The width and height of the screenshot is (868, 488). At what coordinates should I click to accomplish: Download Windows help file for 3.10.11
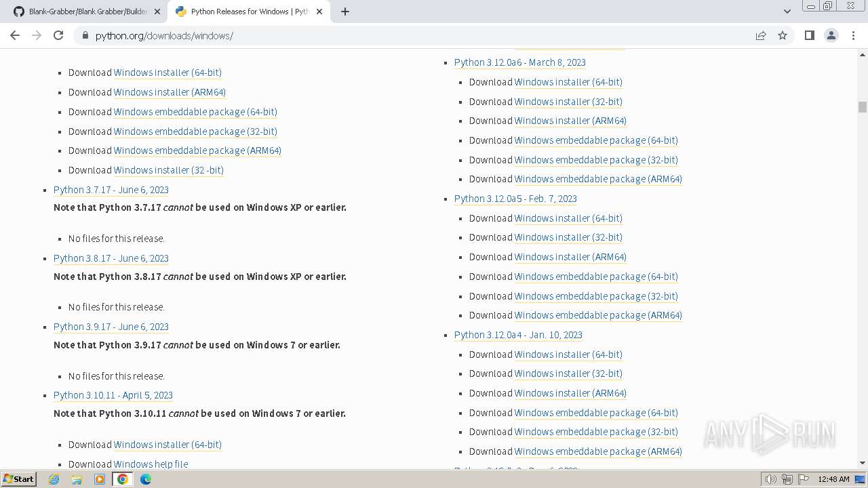tap(151, 464)
